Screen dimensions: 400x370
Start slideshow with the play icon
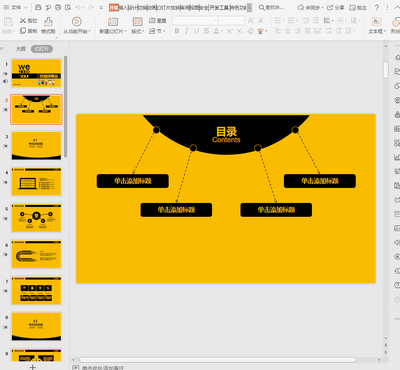[x=77, y=22]
